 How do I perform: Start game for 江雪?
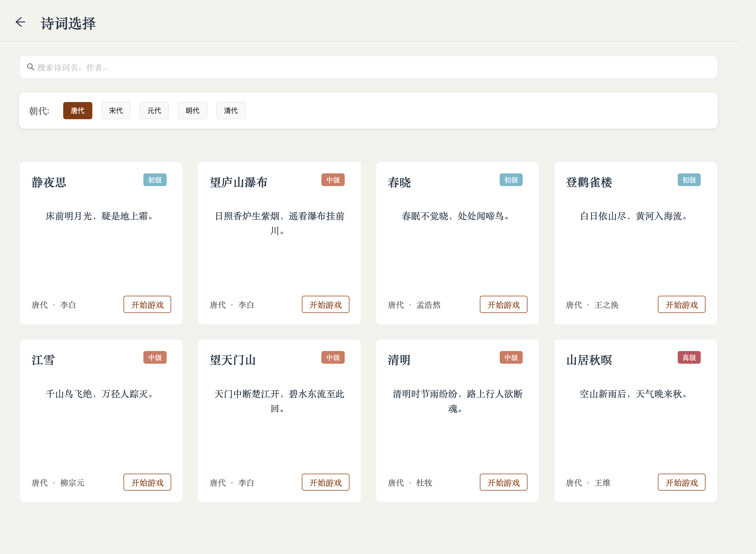[147, 482]
